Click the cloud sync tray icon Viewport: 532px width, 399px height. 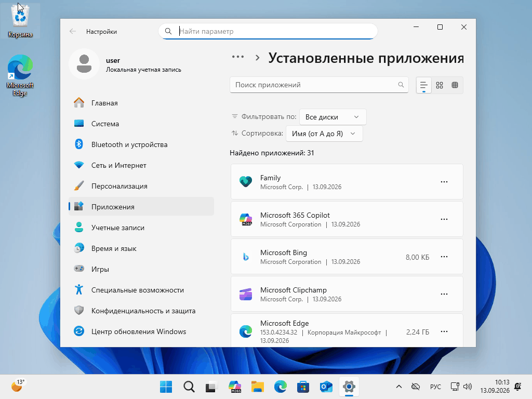[x=416, y=387]
